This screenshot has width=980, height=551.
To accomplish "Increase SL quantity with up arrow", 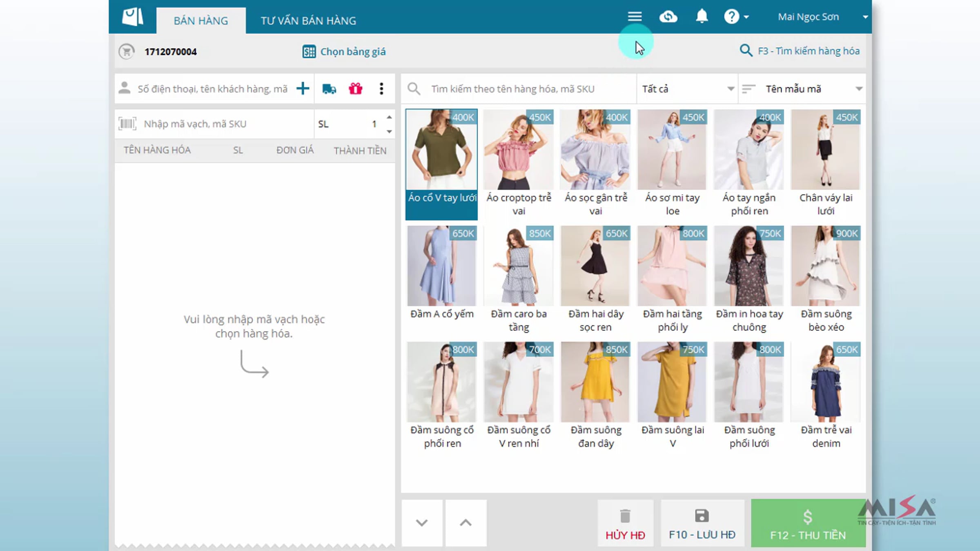I will [389, 118].
